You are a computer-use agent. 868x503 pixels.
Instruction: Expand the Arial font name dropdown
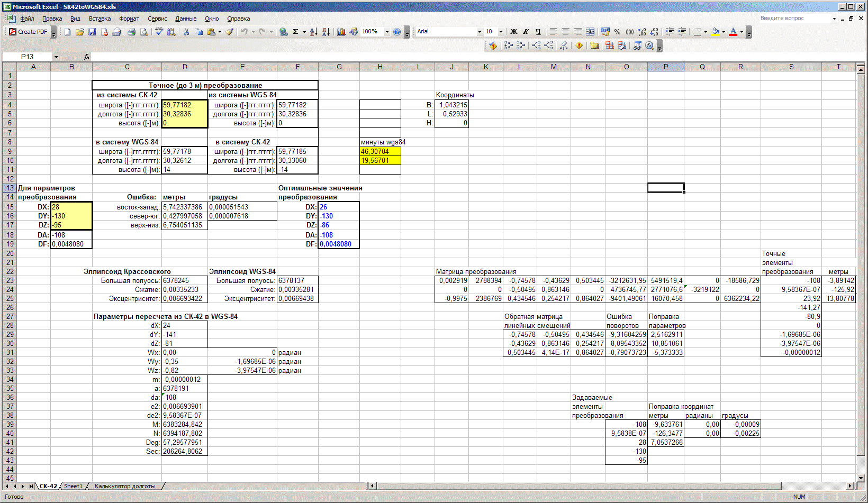tap(480, 32)
